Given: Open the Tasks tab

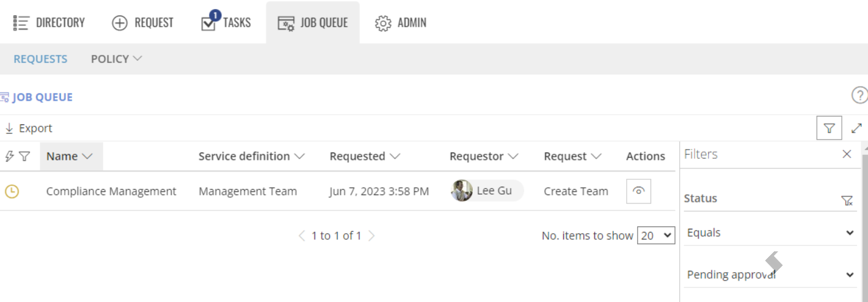Looking at the screenshot, I should tap(225, 23).
